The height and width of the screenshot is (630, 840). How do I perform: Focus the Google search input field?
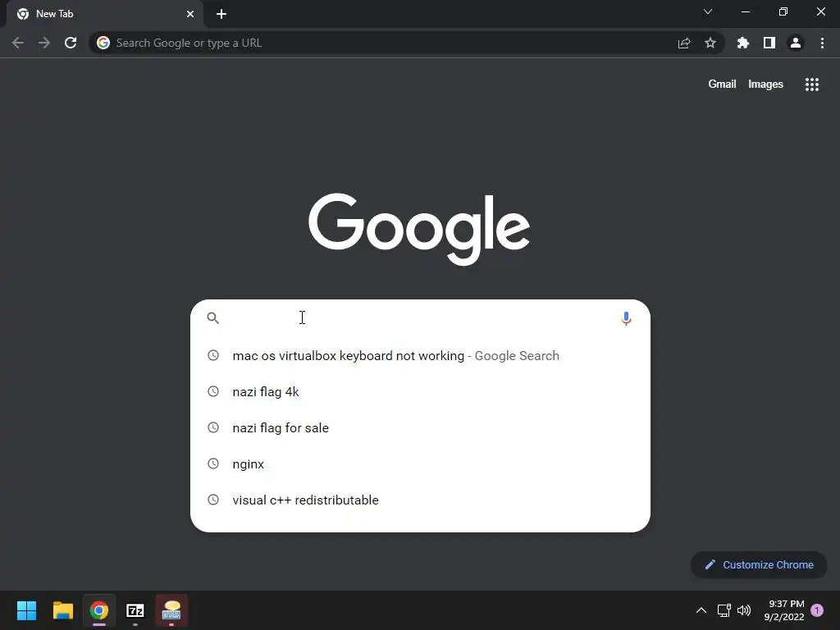420,318
